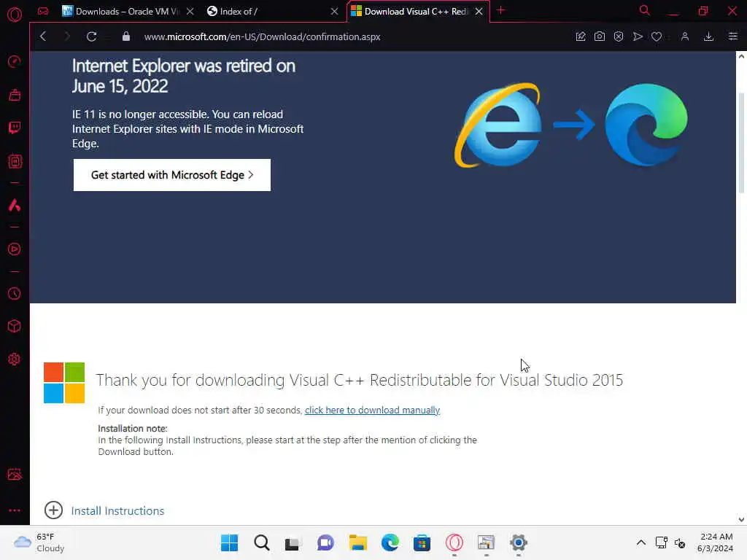Open the CPU chip sidebar icon
This screenshot has height=560, width=747.
coord(15,161)
